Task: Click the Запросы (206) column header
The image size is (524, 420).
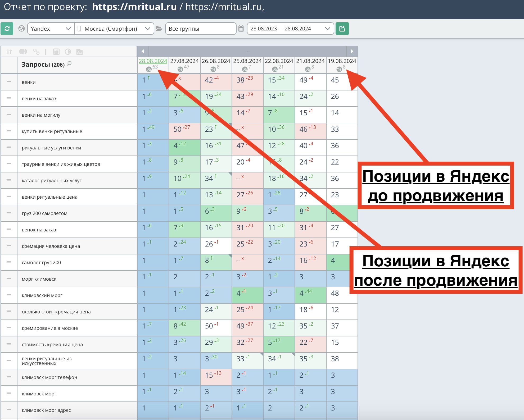Action: coord(43,65)
